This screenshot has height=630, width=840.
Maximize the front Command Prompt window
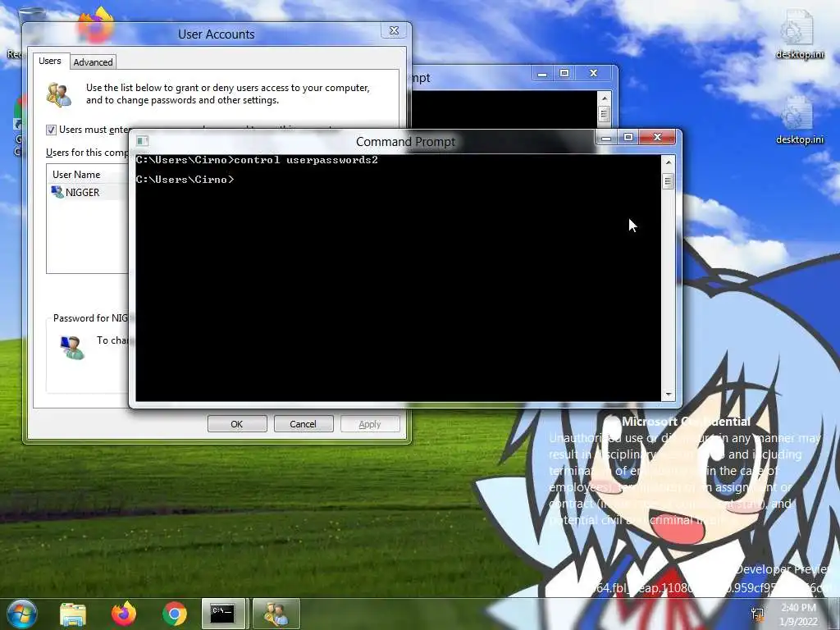pos(628,138)
